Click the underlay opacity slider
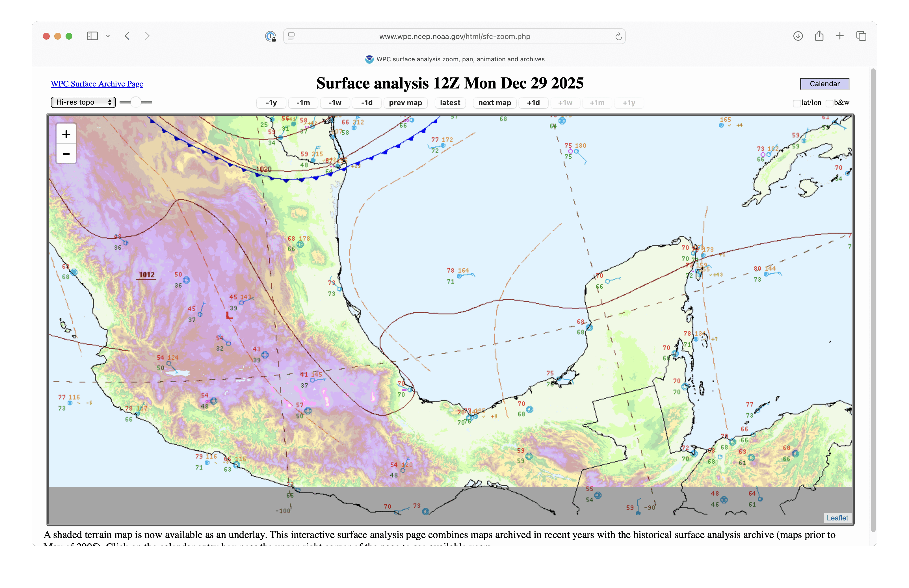909x588 pixels. [135, 102]
